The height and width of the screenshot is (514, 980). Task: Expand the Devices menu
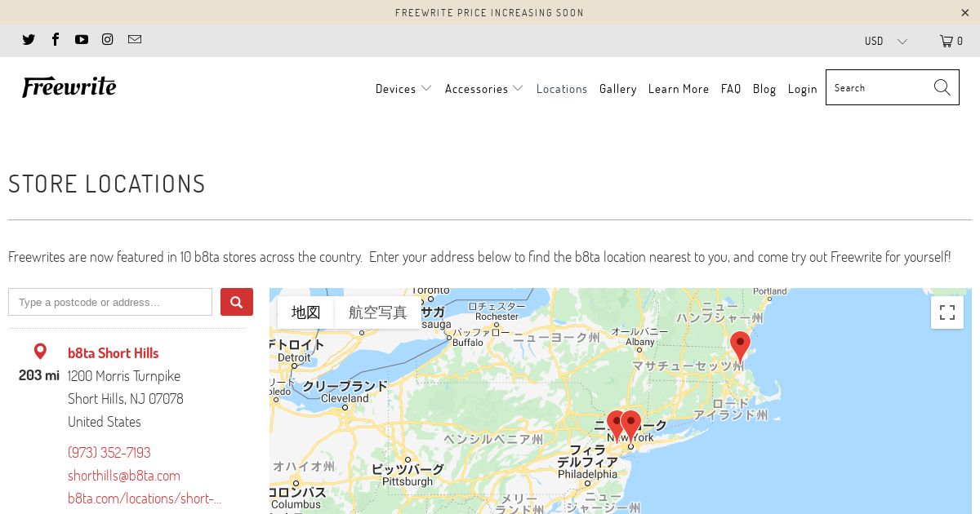(403, 89)
